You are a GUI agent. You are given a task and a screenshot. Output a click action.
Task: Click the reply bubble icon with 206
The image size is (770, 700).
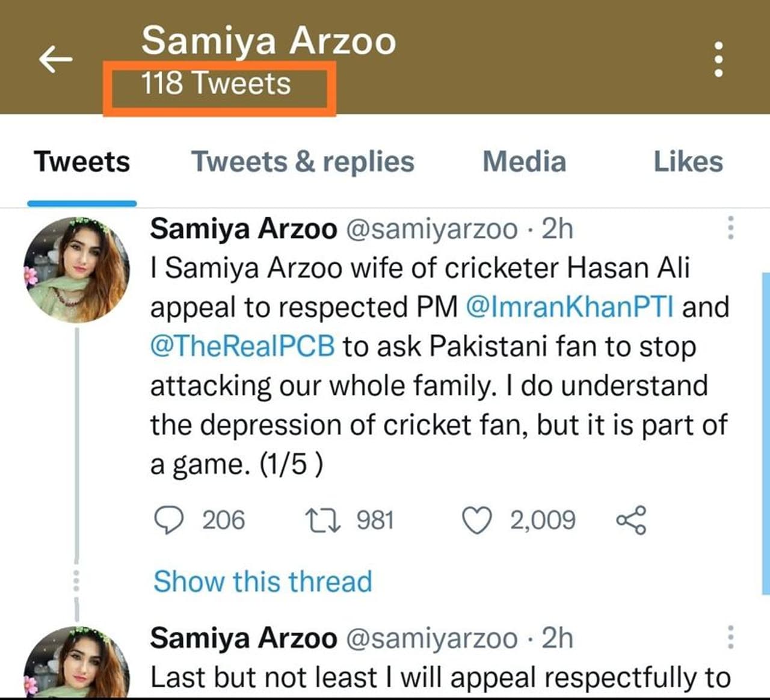(x=169, y=521)
